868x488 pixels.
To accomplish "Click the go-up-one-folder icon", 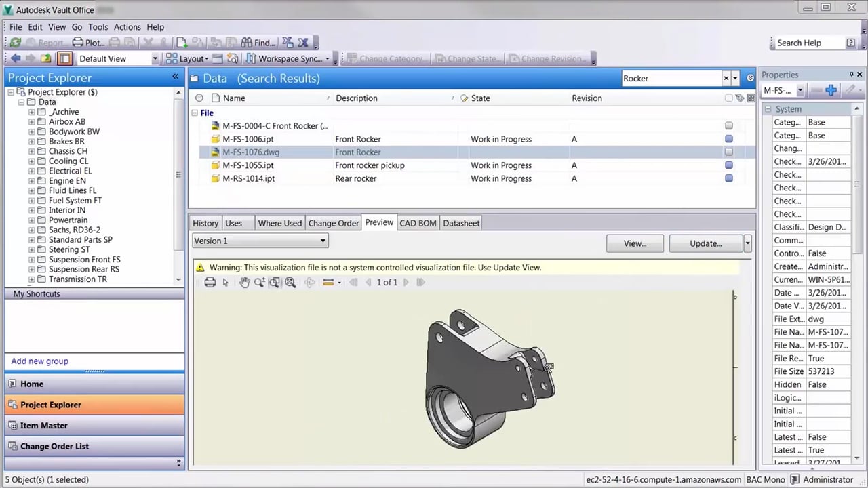I will (45, 59).
